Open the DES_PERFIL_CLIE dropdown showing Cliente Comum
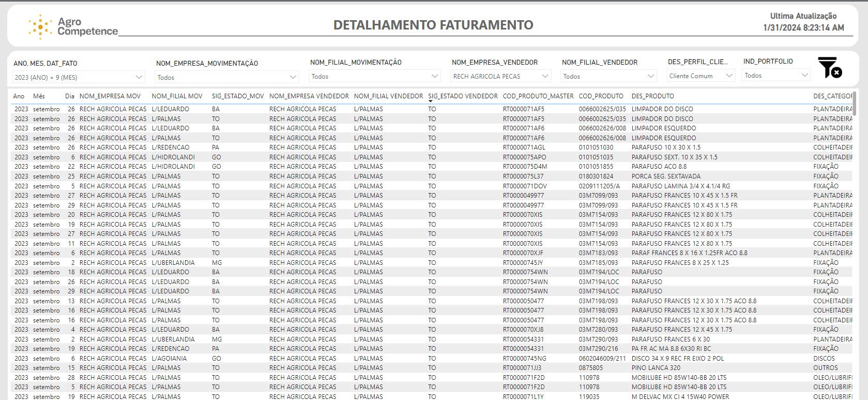Screen dimensions: 868x400 tap(701, 76)
